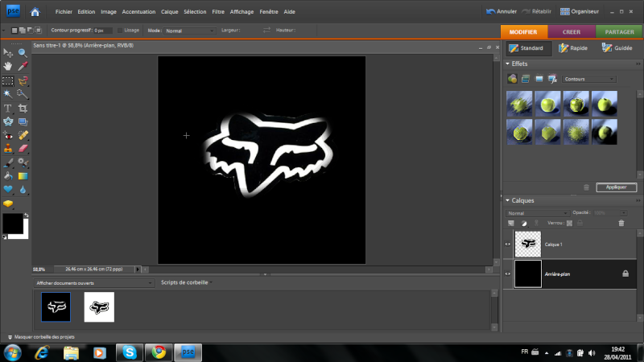Screen dimensions: 644x362
Task: Click the Layer Styles icon in Effets
Action: click(x=526, y=79)
